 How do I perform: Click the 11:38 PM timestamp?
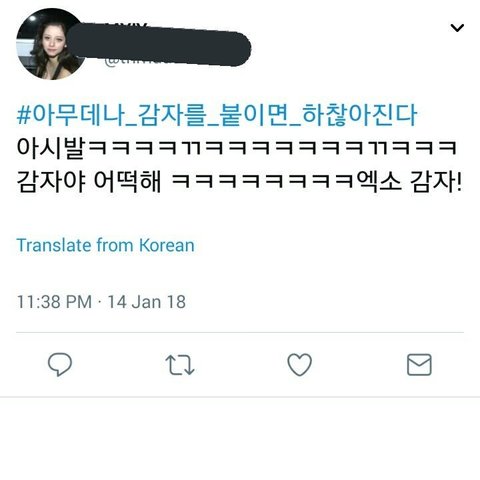tap(54, 302)
